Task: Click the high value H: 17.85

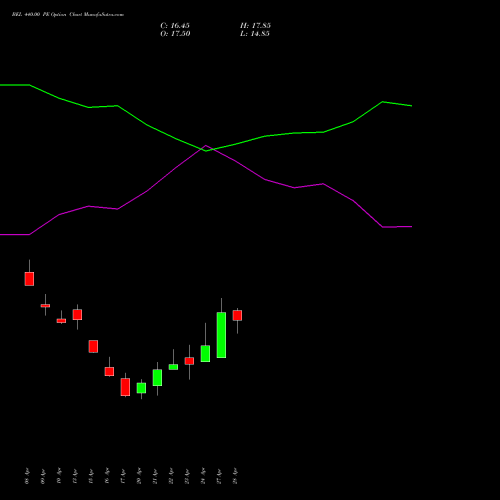Action: 255,26
